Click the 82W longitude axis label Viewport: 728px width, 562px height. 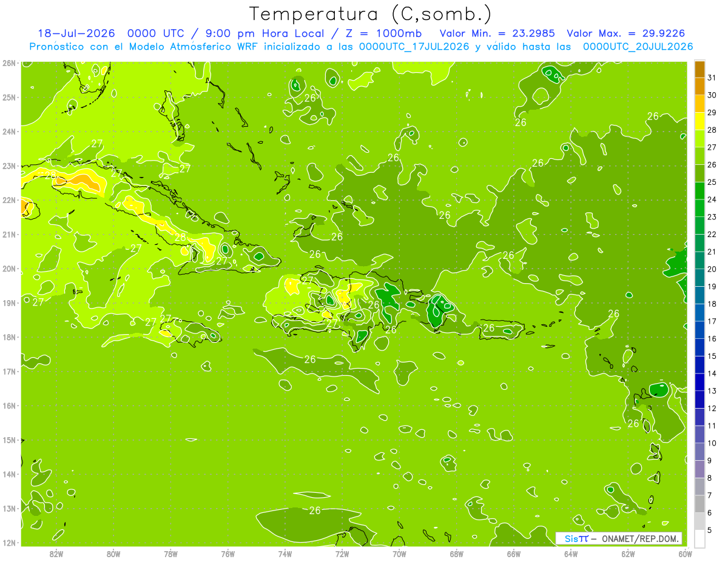[56, 554]
